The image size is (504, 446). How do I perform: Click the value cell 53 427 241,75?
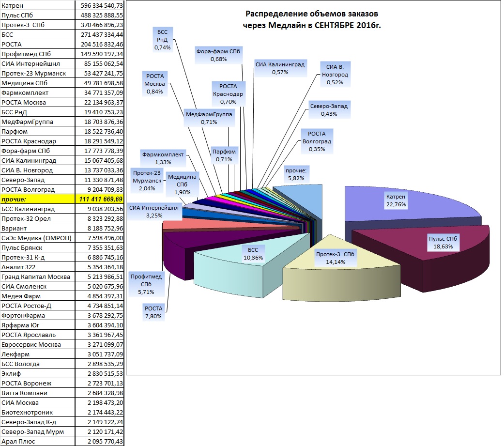point(99,73)
